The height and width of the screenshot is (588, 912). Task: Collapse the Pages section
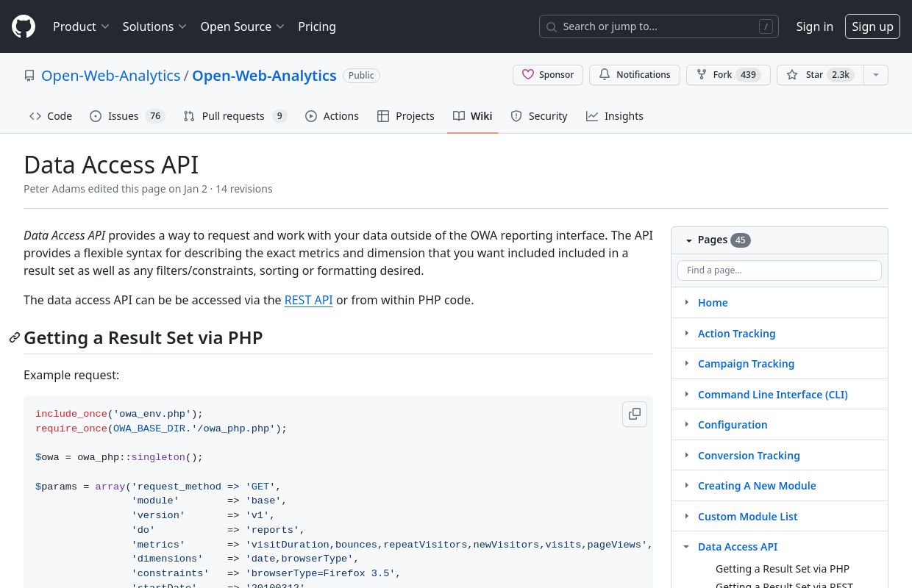point(689,240)
